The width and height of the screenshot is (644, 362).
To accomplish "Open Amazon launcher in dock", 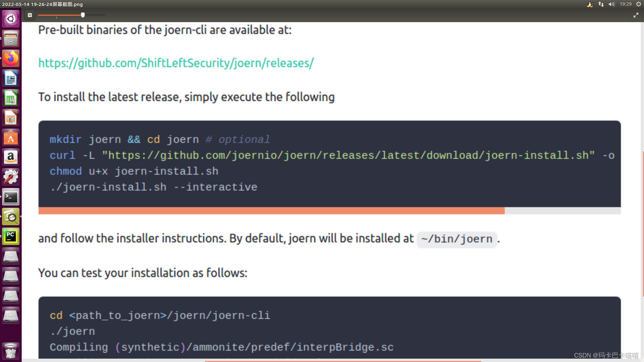I will click(11, 157).
